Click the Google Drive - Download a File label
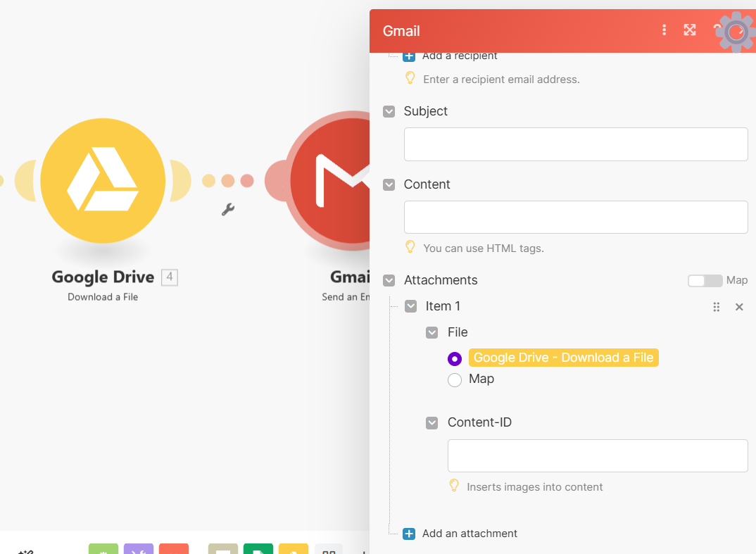 (564, 358)
